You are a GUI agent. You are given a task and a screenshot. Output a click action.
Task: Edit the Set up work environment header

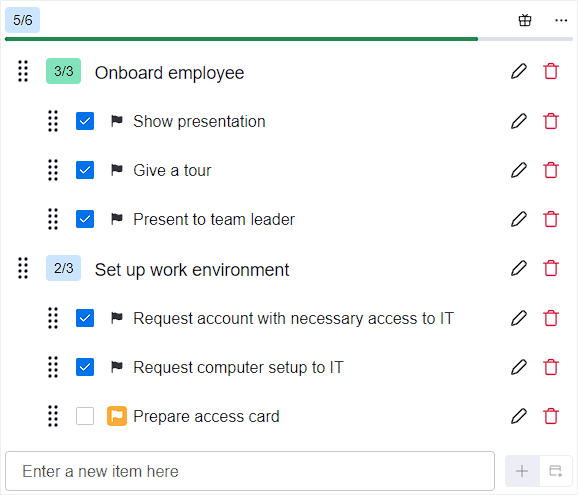519,268
